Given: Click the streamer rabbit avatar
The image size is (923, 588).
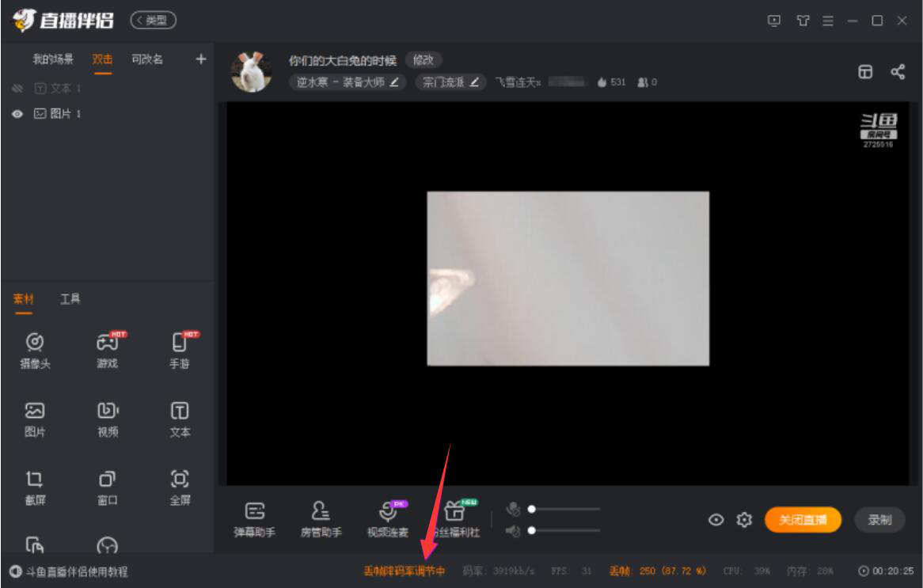Looking at the screenshot, I should (x=252, y=72).
